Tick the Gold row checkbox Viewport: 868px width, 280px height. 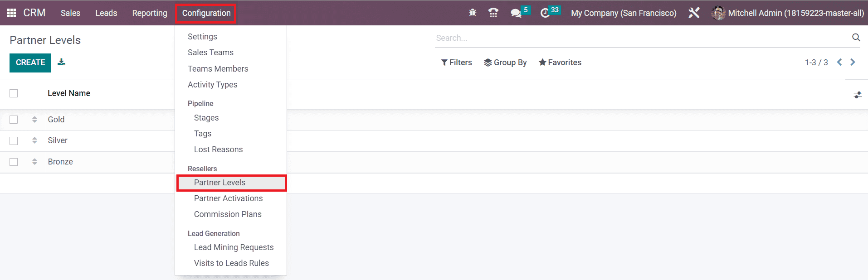point(14,120)
